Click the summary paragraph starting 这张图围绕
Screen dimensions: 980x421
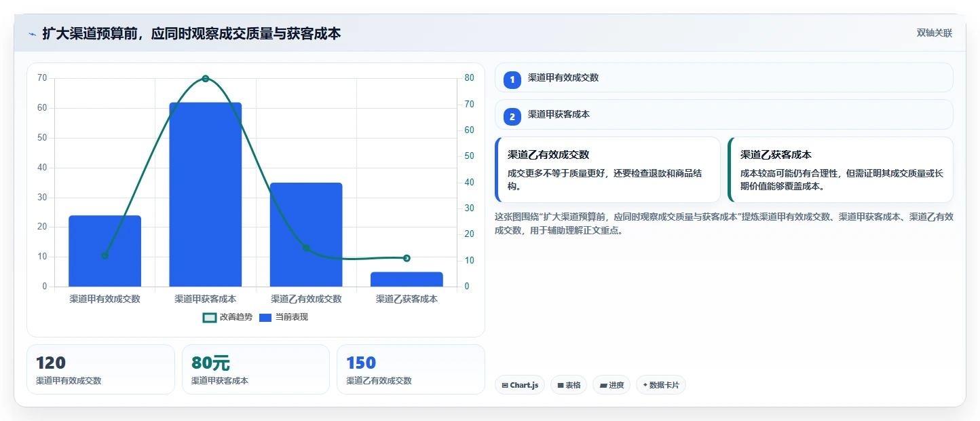[724, 223]
